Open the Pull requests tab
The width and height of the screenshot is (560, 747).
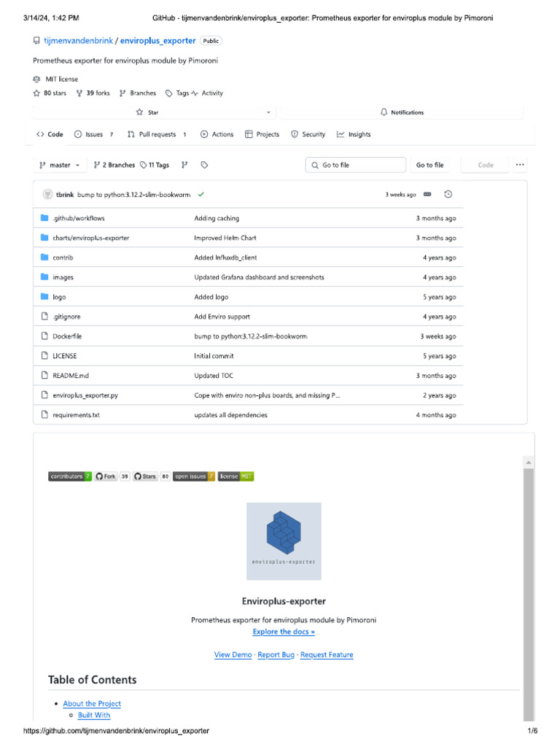pos(157,134)
